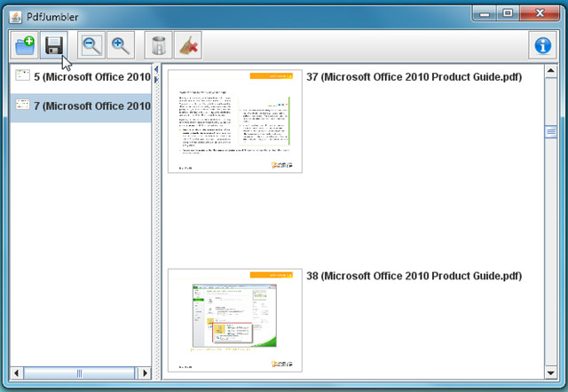Click the vertical scrollbar down arrow
Screen dimensions: 568x392
click(x=550, y=372)
